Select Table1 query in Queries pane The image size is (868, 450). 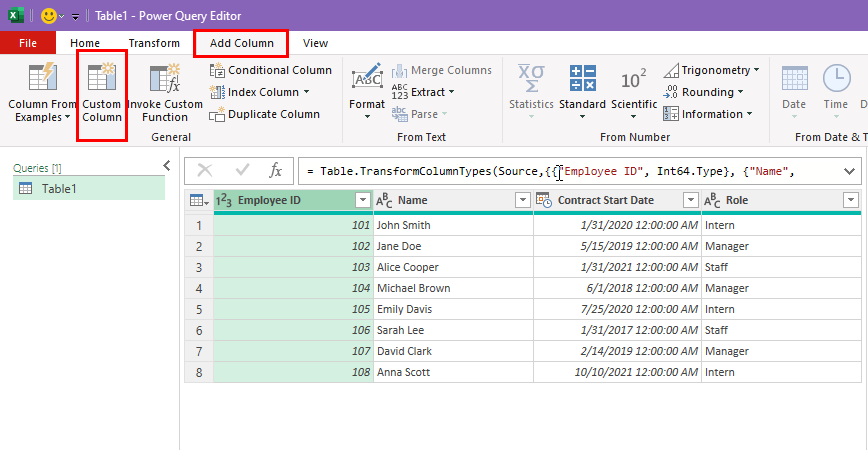[x=89, y=189]
